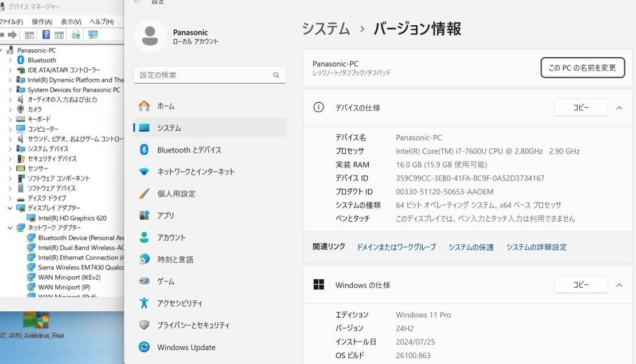Click the デバイスの仕様 info icon
This screenshot has height=364, width=636.
point(319,107)
